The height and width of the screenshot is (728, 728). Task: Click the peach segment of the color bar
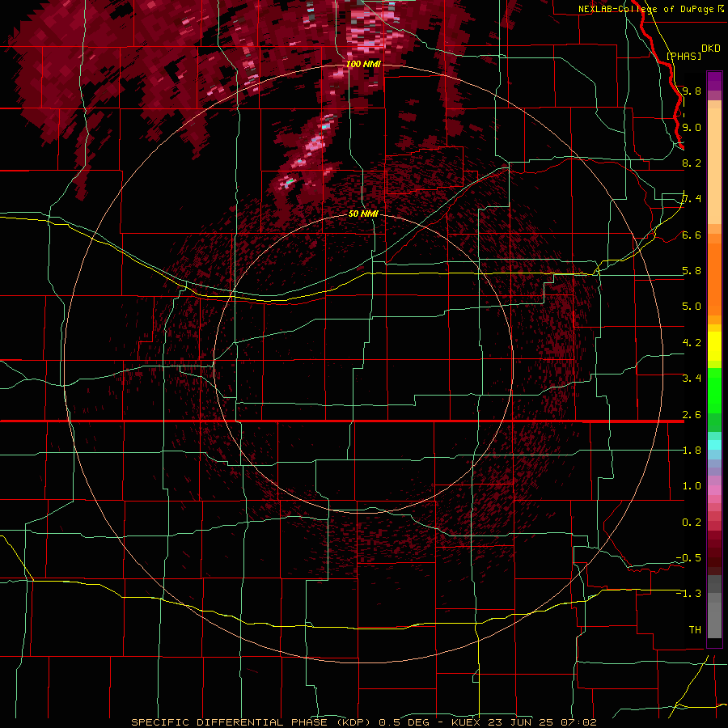[x=714, y=167]
